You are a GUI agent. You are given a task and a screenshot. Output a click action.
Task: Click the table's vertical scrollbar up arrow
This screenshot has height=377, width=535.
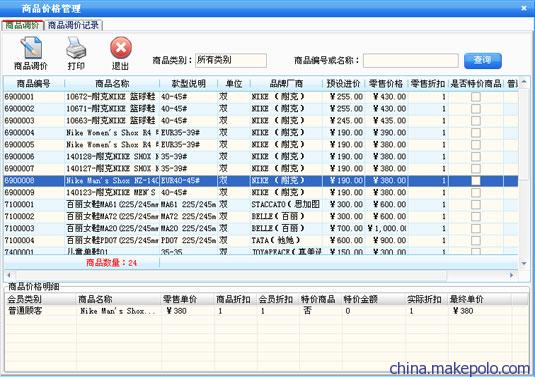(x=524, y=82)
